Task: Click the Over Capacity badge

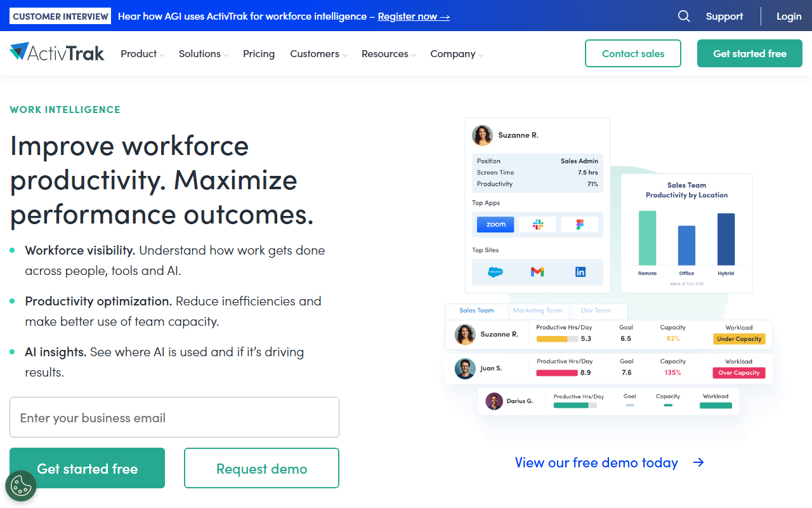Action: [739, 373]
